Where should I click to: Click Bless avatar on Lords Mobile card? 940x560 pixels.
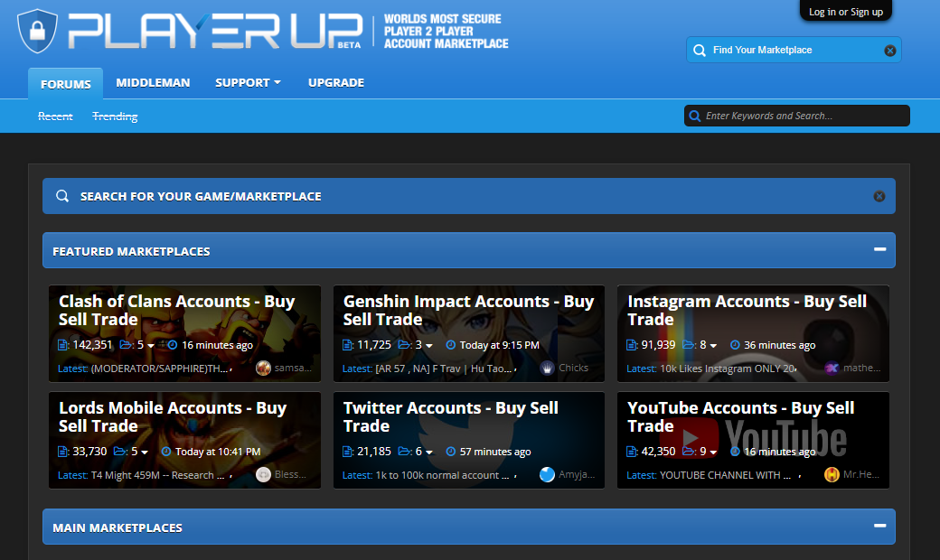point(263,474)
